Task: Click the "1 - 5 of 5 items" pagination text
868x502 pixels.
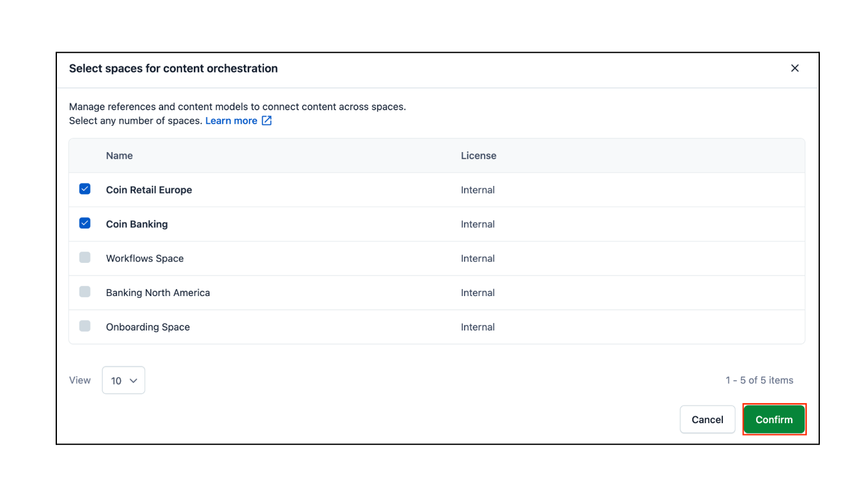Action: click(759, 380)
